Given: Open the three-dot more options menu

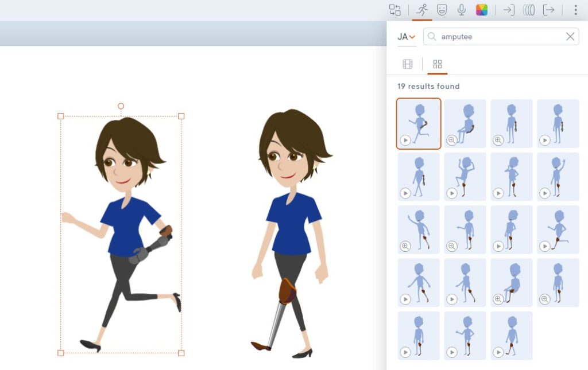Looking at the screenshot, I should [x=575, y=10].
